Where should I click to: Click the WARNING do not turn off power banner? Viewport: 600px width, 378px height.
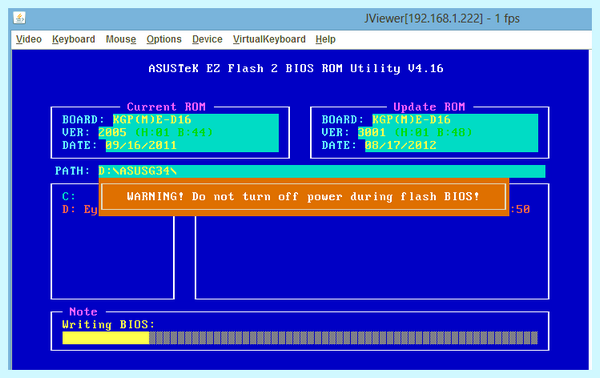(x=303, y=197)
